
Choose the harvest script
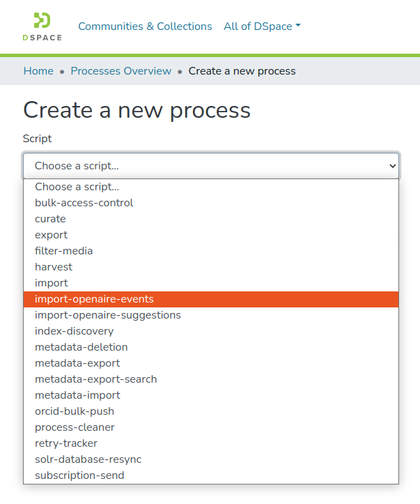pyautogui.click(x=54, y=267)
